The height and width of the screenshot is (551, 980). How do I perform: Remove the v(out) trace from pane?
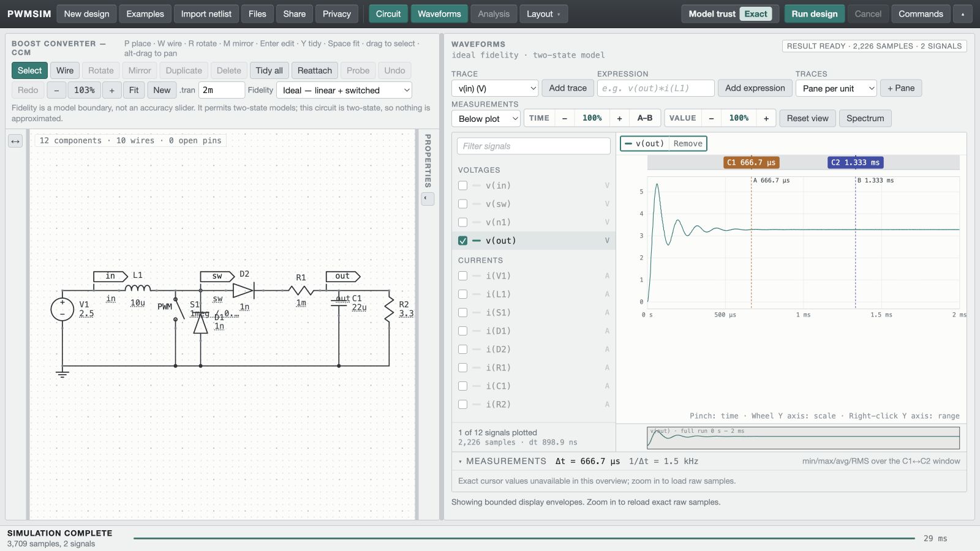tap(688, 144)
